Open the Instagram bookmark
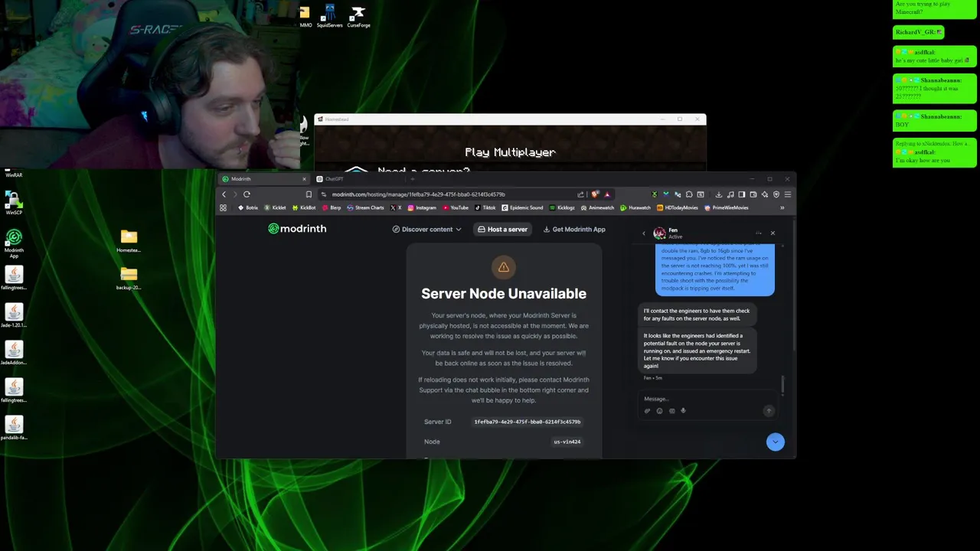The image size is (980, 551). click(421, 207)
